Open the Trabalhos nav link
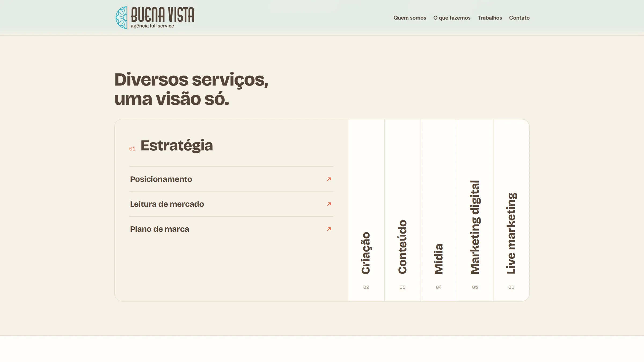 (x=489, y=18)
